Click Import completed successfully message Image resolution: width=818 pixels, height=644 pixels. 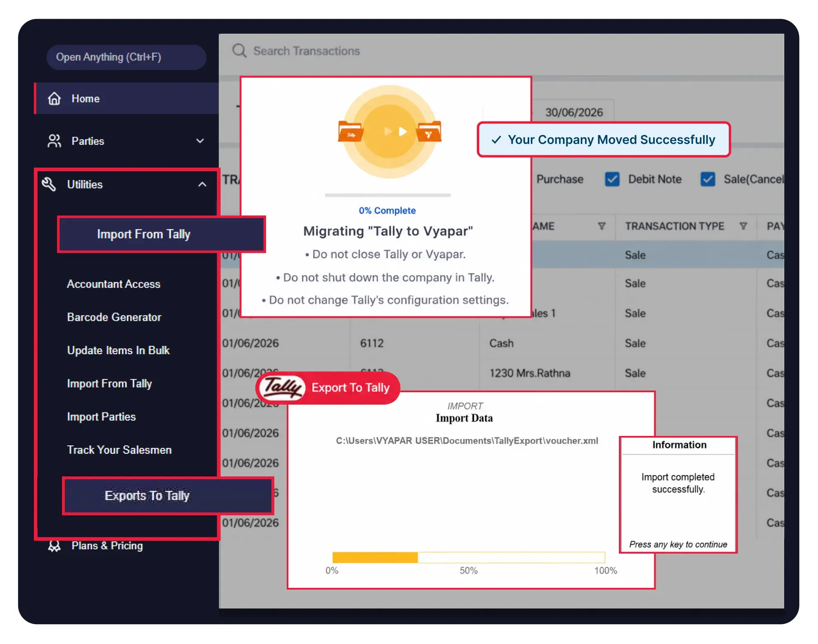678,483
